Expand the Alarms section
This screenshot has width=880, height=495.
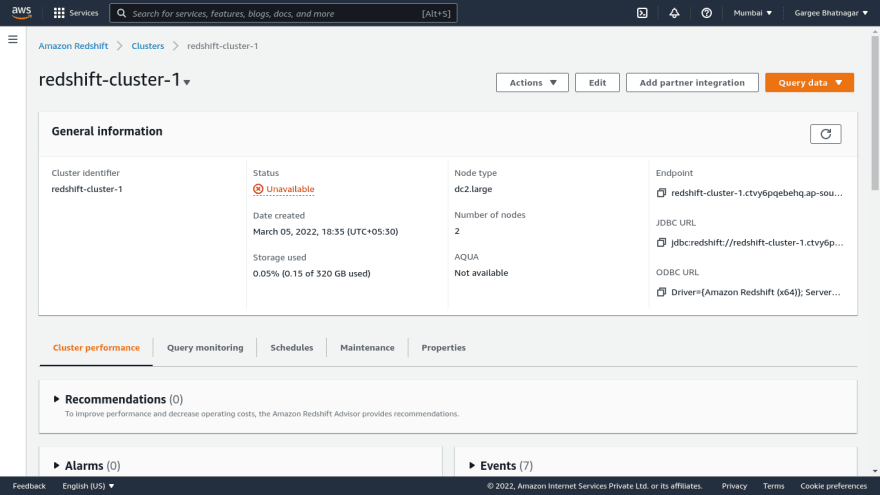click(x=57, y=466)
